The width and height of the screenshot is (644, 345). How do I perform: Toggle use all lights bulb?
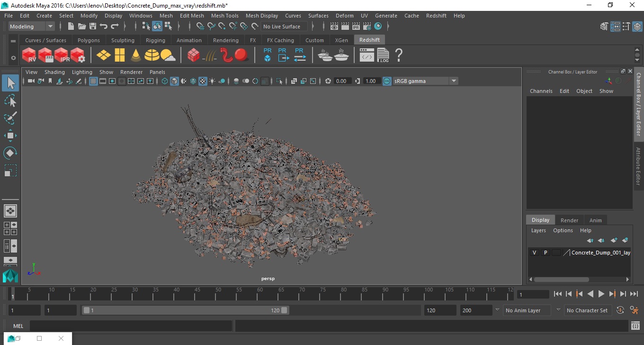click(x=212, y=81)
